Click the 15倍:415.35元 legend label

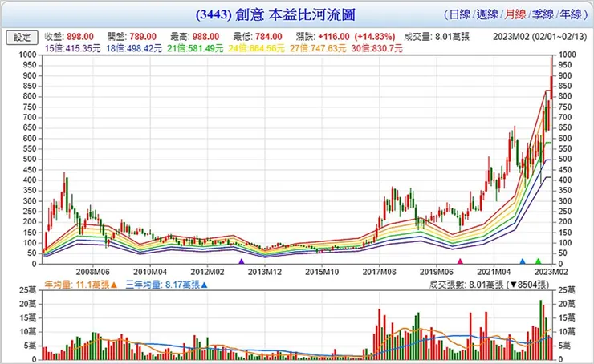[x=73, y=48]
